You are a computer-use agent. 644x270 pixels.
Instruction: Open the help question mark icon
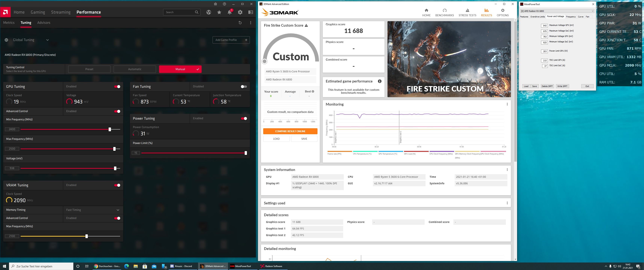tap(224, 4)
